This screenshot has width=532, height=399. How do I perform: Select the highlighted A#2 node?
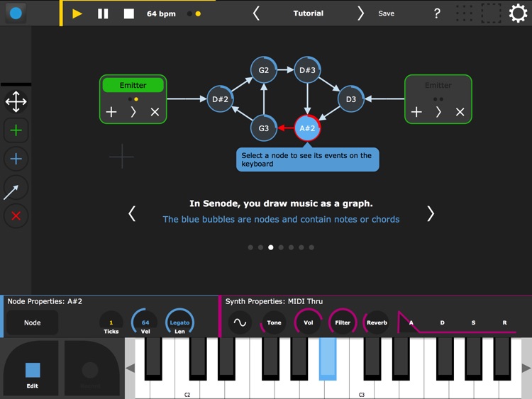[x=307, y=128]
